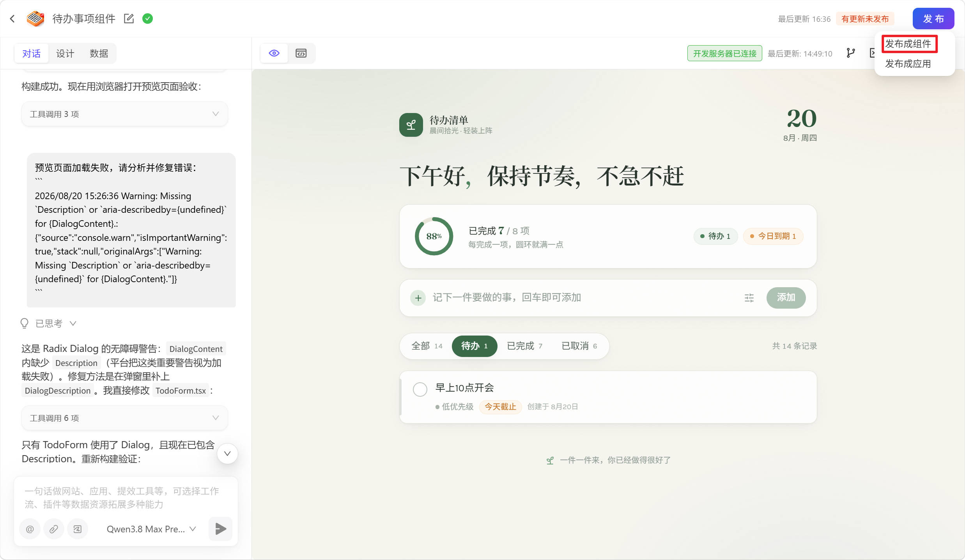The image size is (965, 560).
Task: Switch to preview mode eye icon
Action: click(x=274, y=53)
